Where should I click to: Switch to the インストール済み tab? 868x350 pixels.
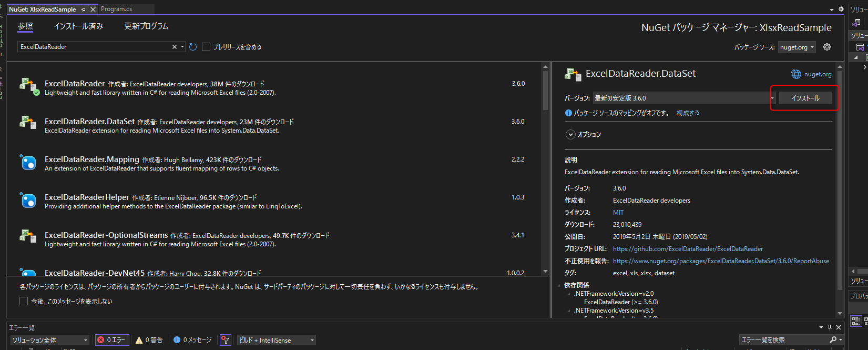[78, 26]
